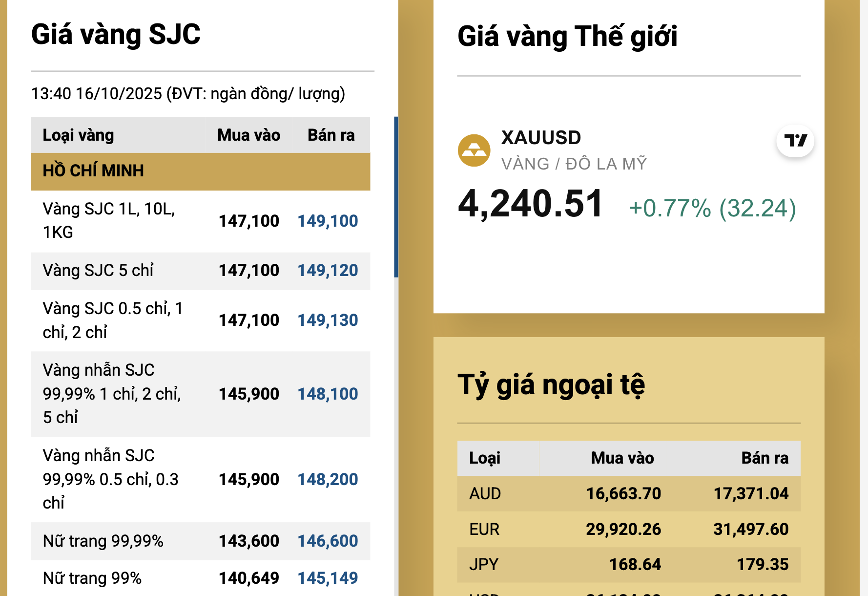This screenshot has height=596, width=868.
Task: Click the TradingView logo icon
Action: click(x=796, y=142)
